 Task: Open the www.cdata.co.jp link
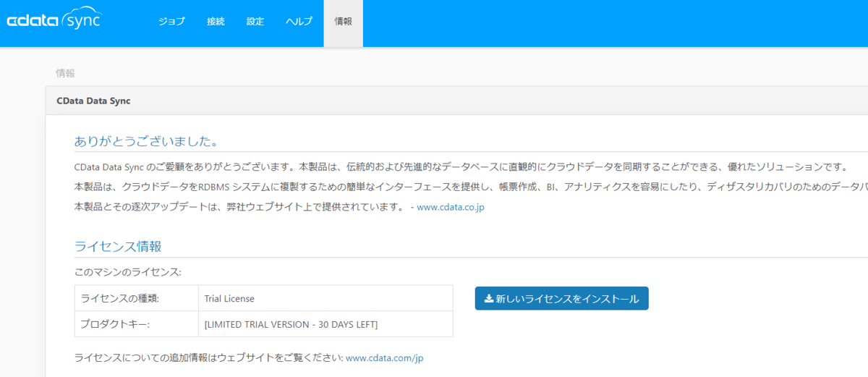click(451, 207)
